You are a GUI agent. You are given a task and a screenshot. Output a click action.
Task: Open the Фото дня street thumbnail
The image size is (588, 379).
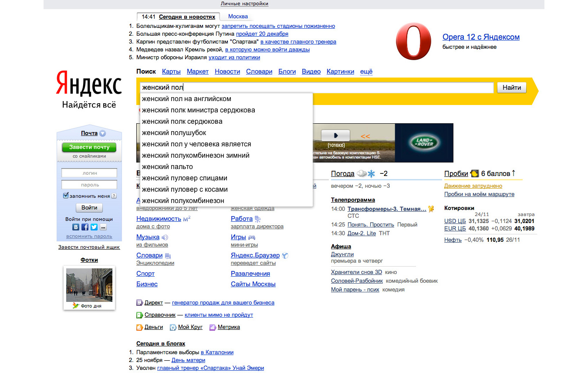pos(89,285)
